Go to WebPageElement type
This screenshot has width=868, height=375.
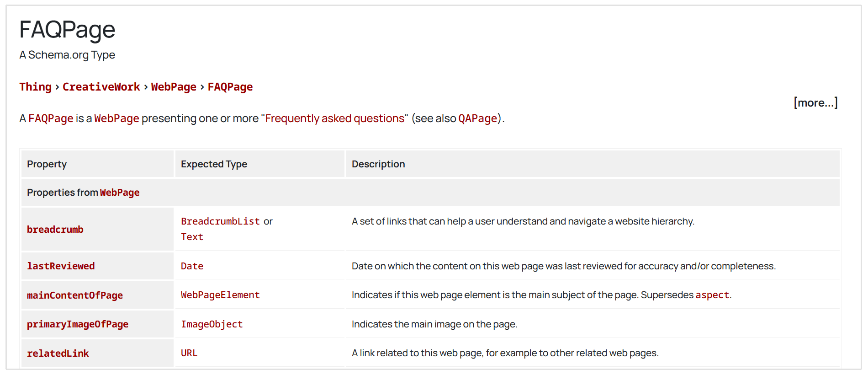[220, 295]
